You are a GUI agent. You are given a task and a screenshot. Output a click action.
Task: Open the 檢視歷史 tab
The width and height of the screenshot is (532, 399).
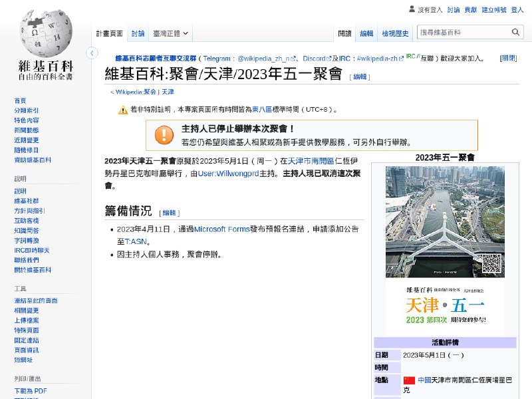pyautogui.click(x=395, y=33)
